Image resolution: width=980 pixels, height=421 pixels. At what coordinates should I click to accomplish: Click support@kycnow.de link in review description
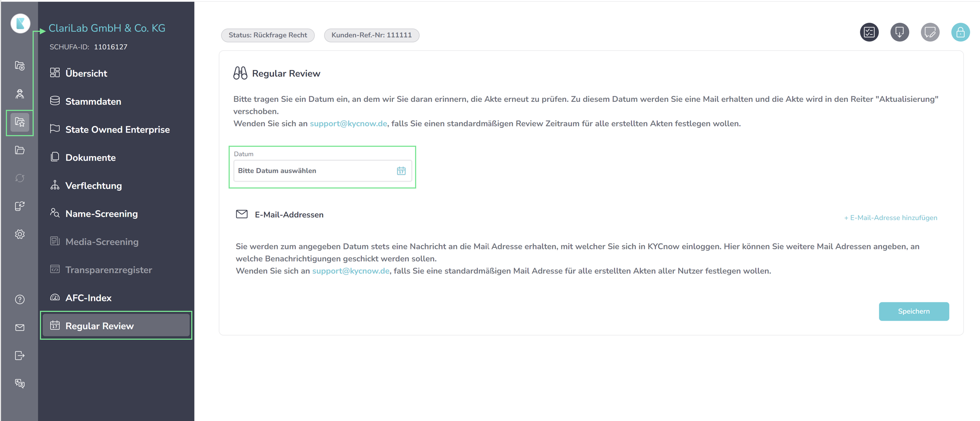(x=348, y=124)
